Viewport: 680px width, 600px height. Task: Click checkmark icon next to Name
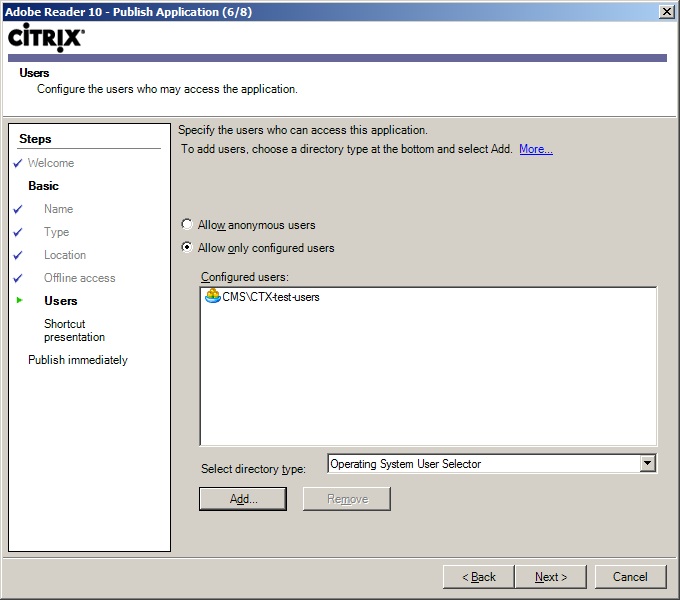[x=18, y=209]
